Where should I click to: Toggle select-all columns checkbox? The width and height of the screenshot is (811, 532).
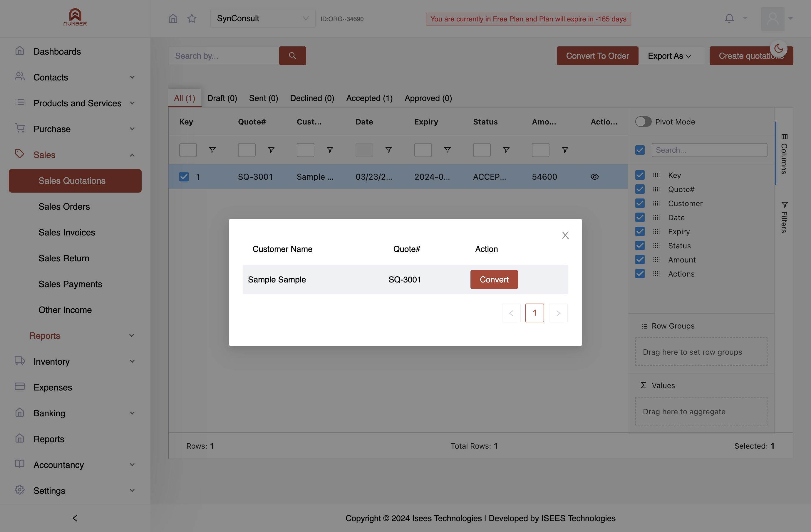click(x=640, y=150)
